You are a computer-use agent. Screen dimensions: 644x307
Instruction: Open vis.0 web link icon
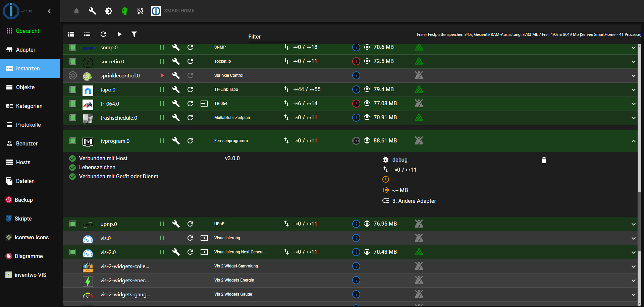204,238
